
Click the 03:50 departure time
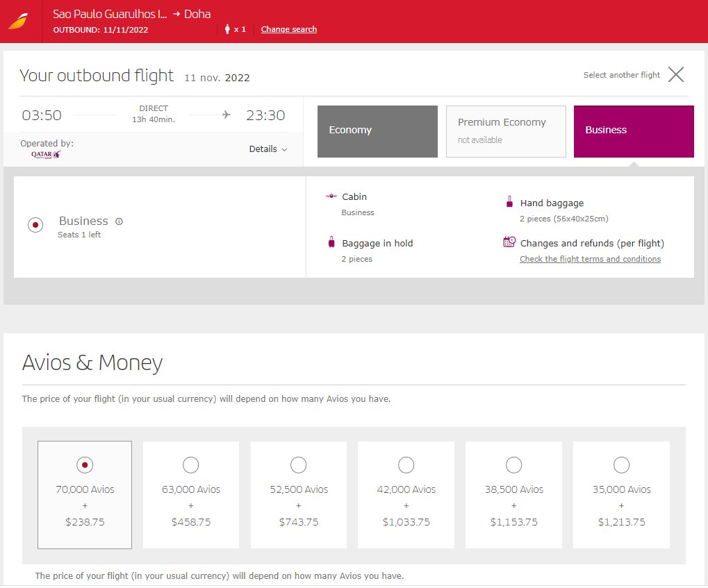point(42,115)
